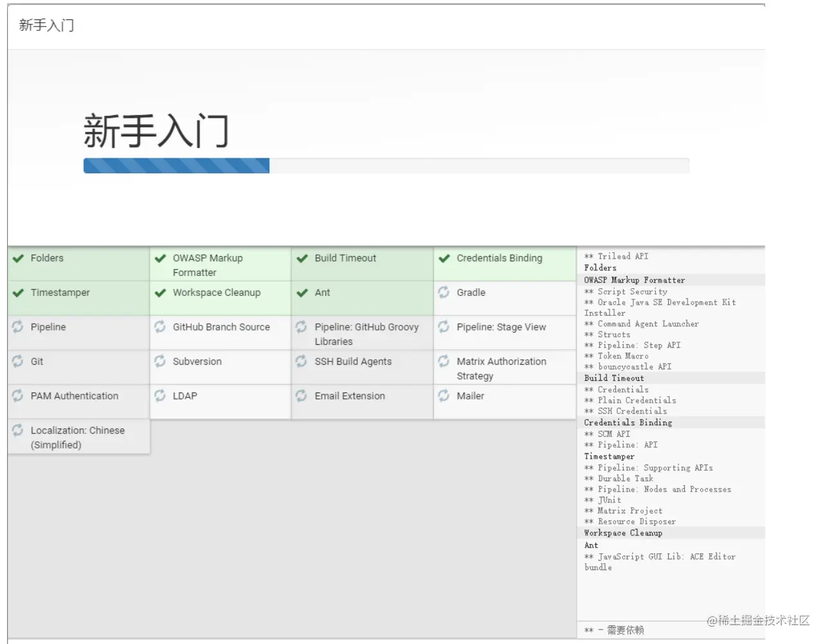This screenshot has height=644, width=827.
Task: Click the checkmark icon beside Timestamper
Action: 18,293
